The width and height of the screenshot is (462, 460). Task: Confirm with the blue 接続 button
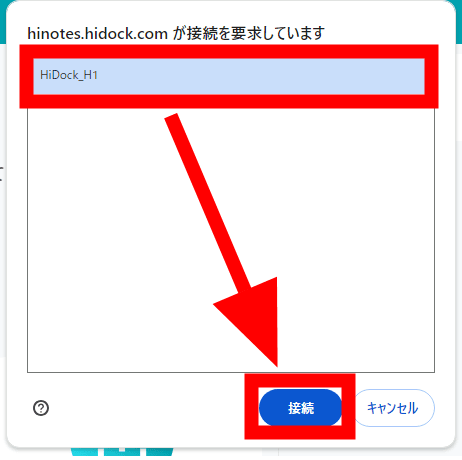300,407
